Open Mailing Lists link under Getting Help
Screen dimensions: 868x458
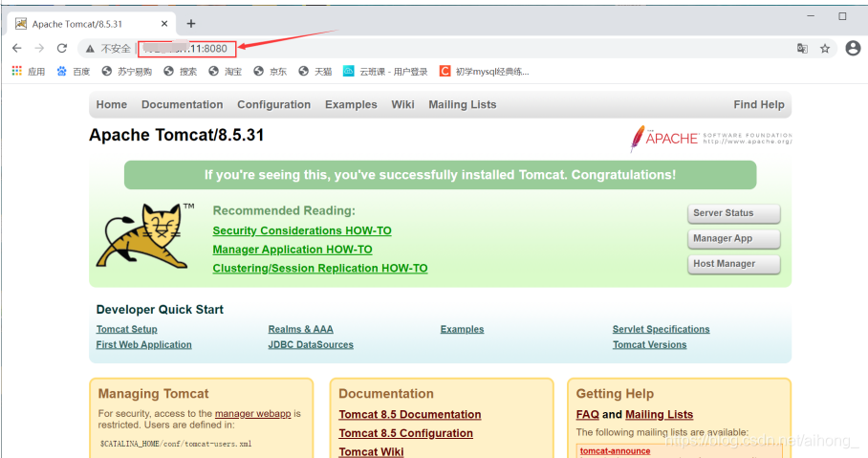(x=659, y=414)
